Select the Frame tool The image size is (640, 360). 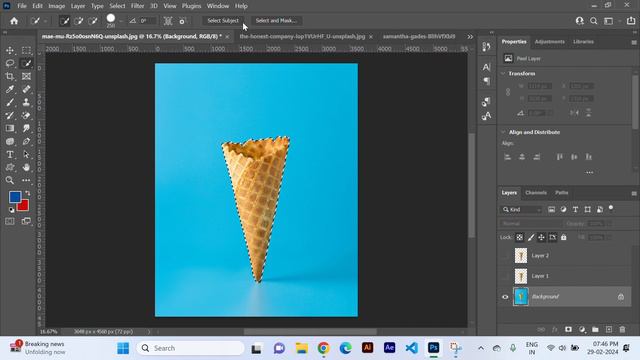click(26, 76)
